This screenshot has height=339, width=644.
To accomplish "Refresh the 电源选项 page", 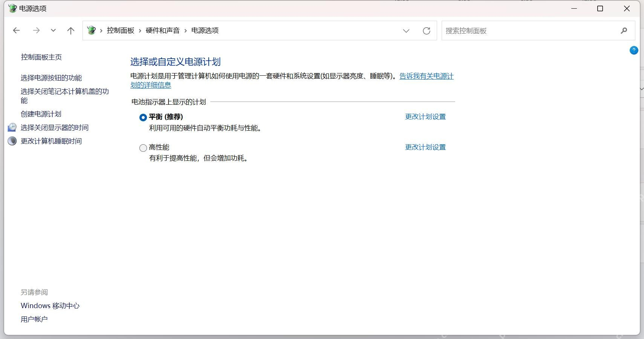I will 427,31.
